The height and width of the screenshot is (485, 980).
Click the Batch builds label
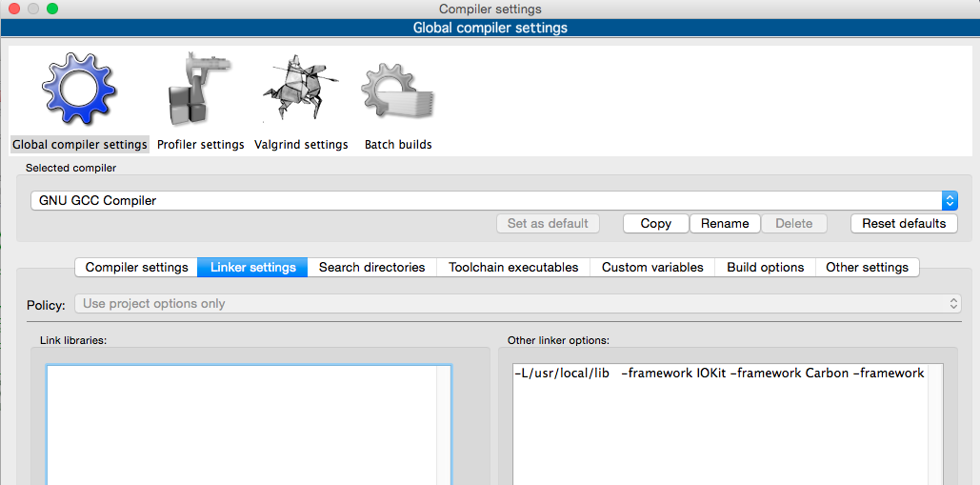398,145
